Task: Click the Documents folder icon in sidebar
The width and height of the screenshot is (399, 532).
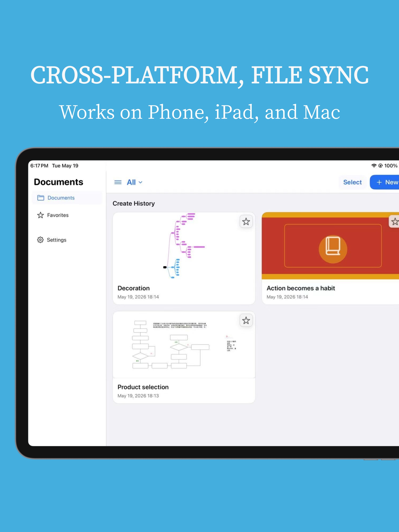Action: pyautogui.click(x=41, y=198)
